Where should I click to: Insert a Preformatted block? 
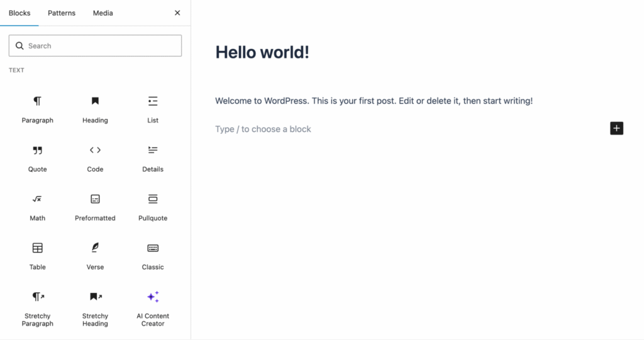pyautogui.click(x=95, y=206)
